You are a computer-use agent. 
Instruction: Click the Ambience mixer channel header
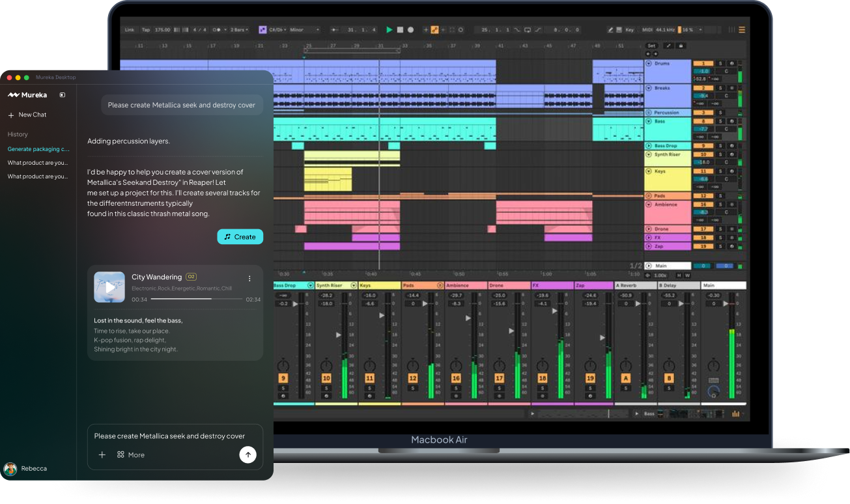click(x=466, y=285)
